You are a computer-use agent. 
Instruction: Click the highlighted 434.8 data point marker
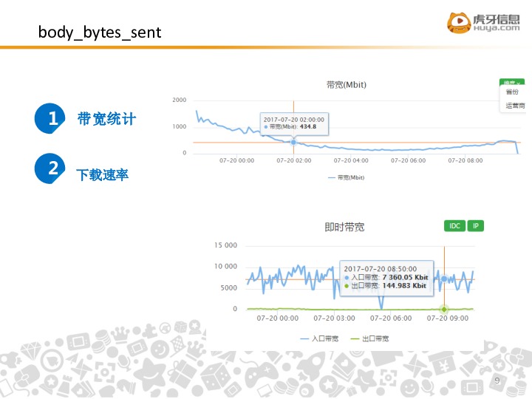pos(293,142)
